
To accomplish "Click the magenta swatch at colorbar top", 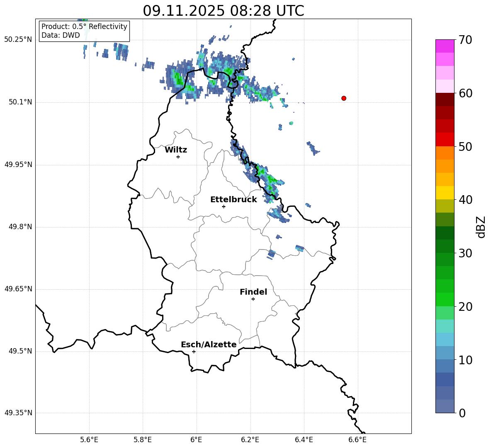I will (445, 46).
